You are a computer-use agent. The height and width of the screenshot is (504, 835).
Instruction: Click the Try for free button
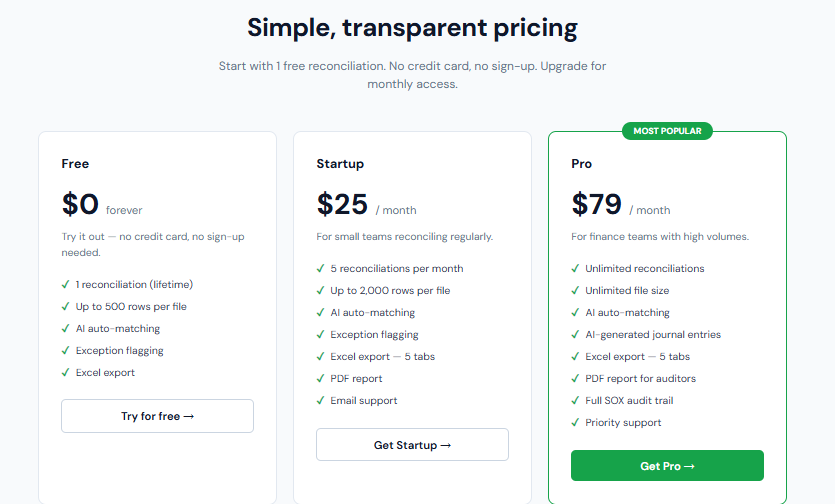(x=157, y=416)
